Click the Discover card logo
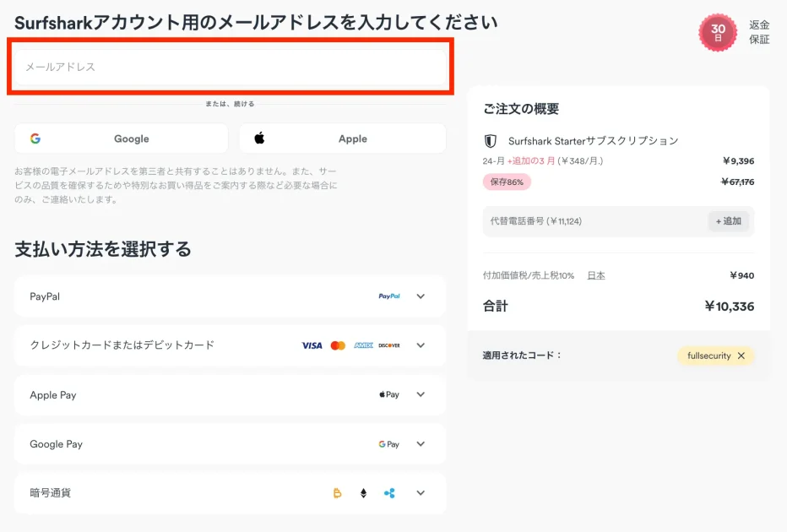The height and width of the screenshot is (532, 787). click(389, 345)
